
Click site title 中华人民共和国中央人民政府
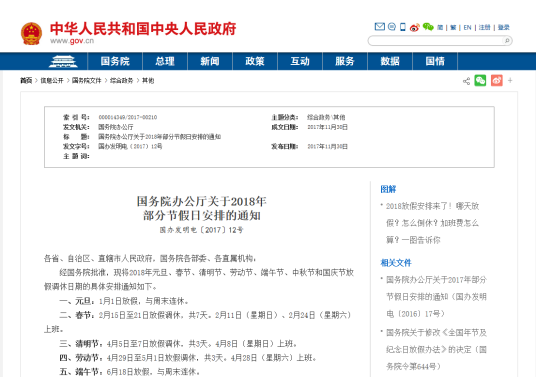143,29
